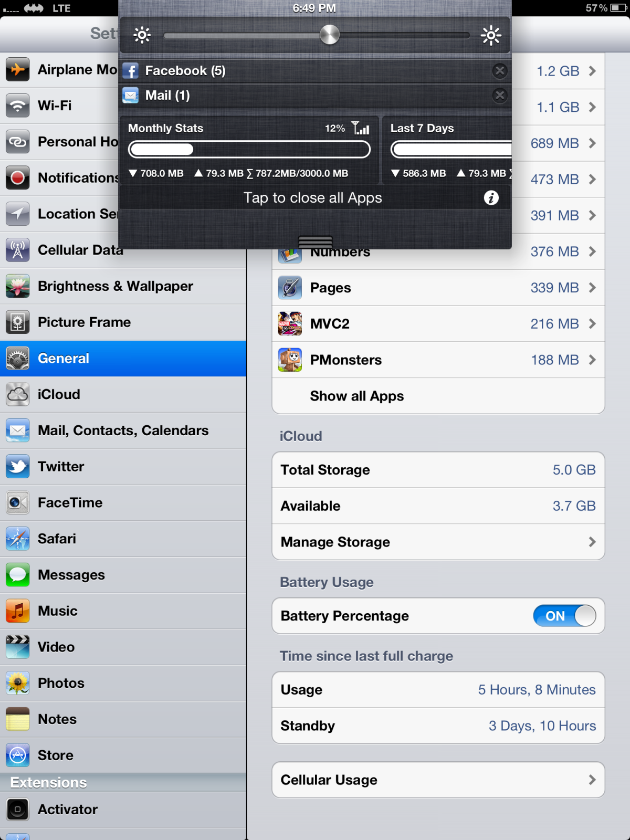Tap the Notes notepad icon
630x840 pixels.
point(18,719)
